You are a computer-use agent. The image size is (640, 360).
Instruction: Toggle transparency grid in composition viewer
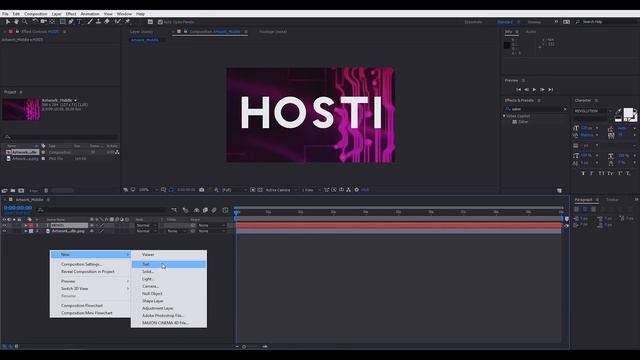(x=260, y=190)
